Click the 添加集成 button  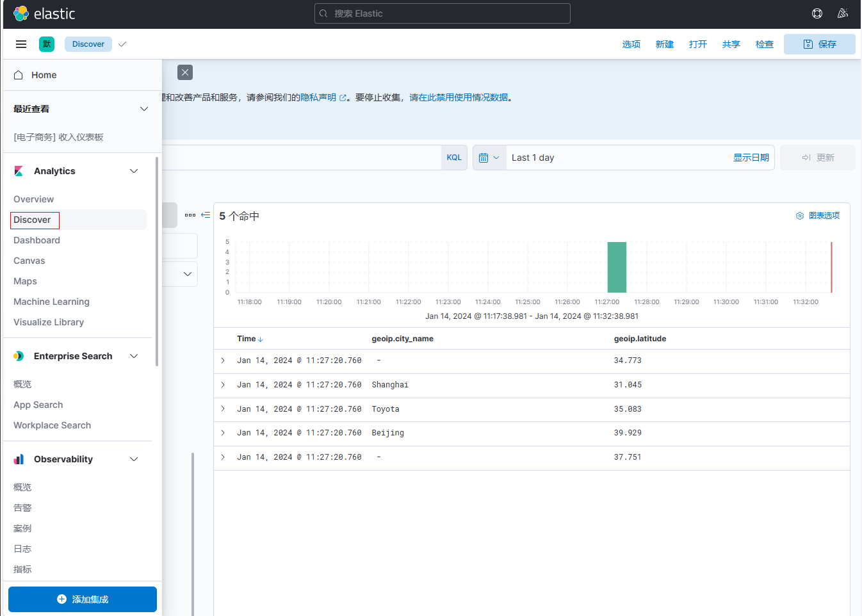83,599
